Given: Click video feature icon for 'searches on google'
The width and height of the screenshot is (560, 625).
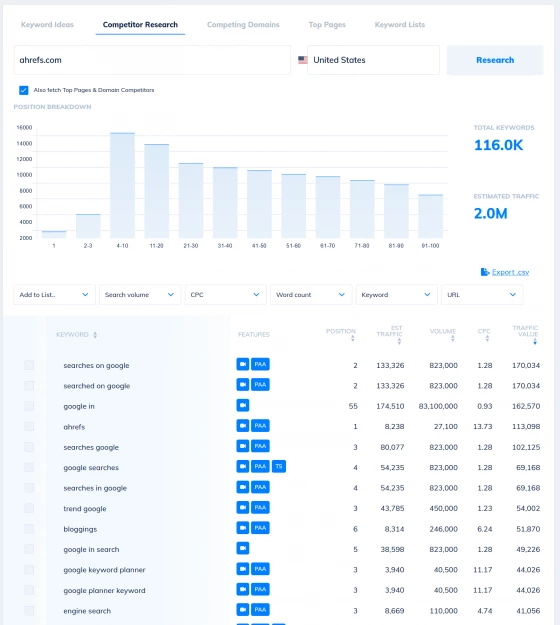Looking at the screenshot, I should coord(242,364).
